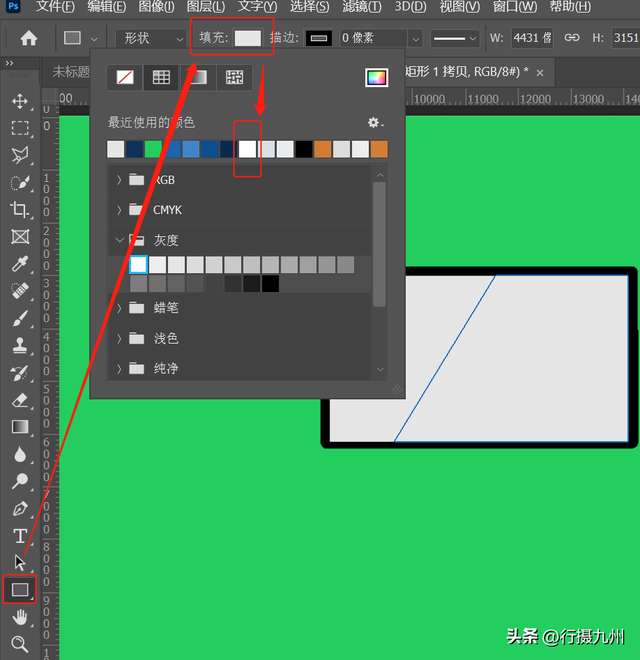Close the 矩形 1 拷贝 document tab
The height and width of the screenshot is (660, 640).
(540, 73)
